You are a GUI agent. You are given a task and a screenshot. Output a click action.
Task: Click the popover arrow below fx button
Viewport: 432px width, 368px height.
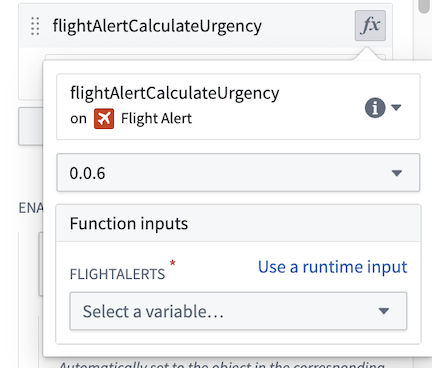[367, 54]
